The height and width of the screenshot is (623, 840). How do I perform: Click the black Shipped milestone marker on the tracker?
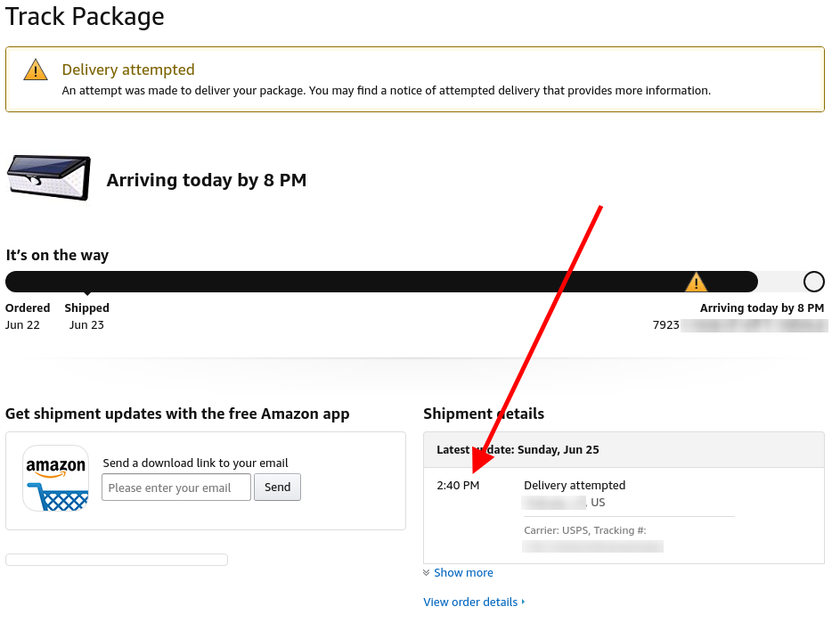coord(86,294)
